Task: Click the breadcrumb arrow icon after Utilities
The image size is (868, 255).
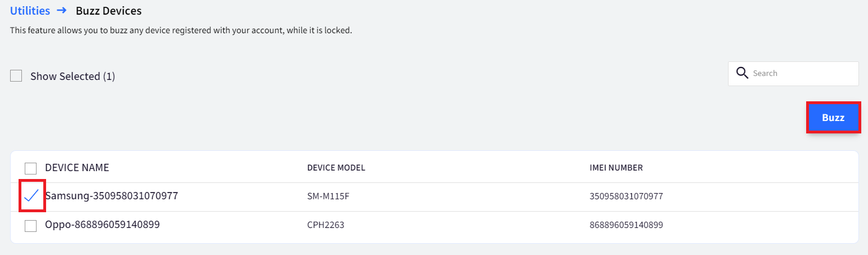Action: click(62, 10)
